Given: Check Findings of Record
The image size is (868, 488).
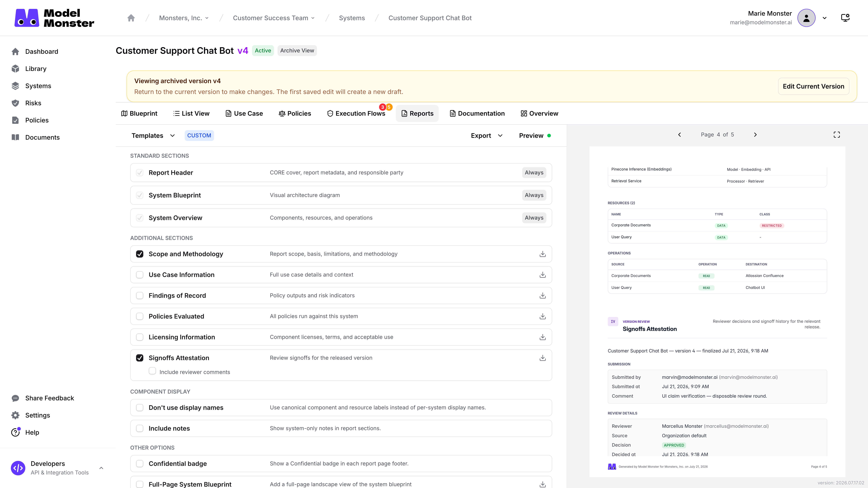Looking at the screenshot, I should [x=140, y=295].
